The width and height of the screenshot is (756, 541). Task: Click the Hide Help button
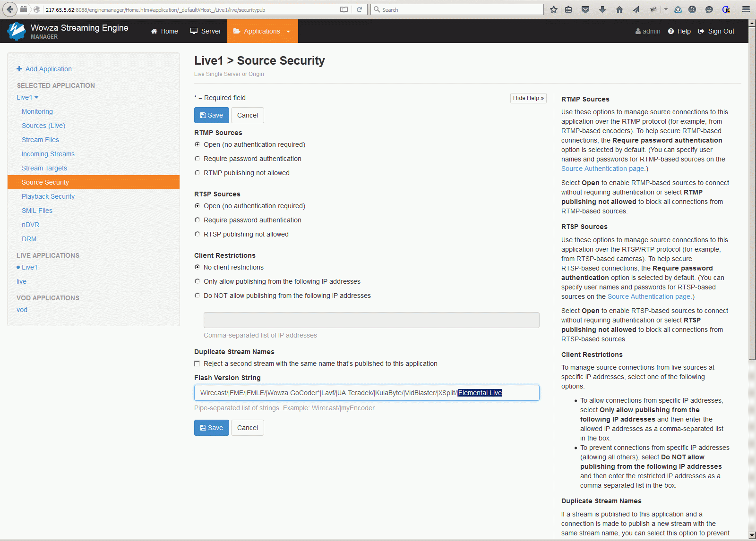(528, 98)
